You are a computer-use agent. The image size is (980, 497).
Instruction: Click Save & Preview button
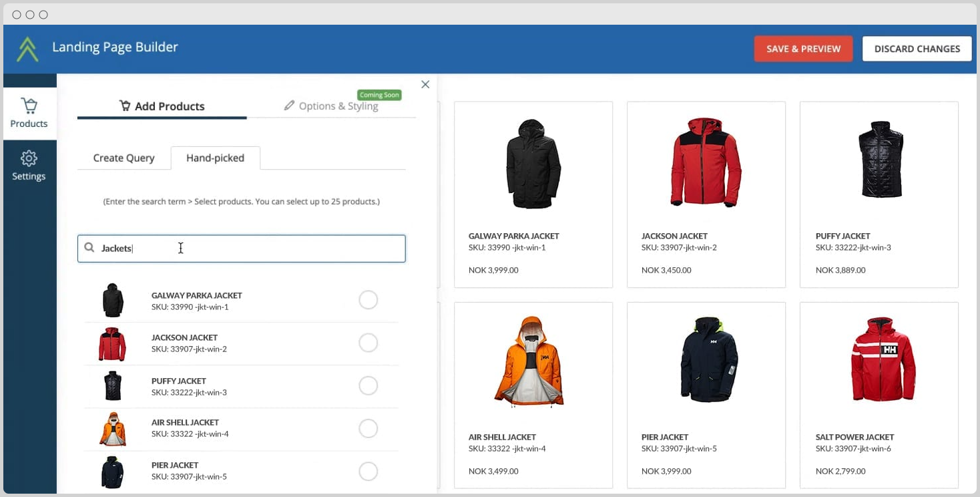[803, 49]
